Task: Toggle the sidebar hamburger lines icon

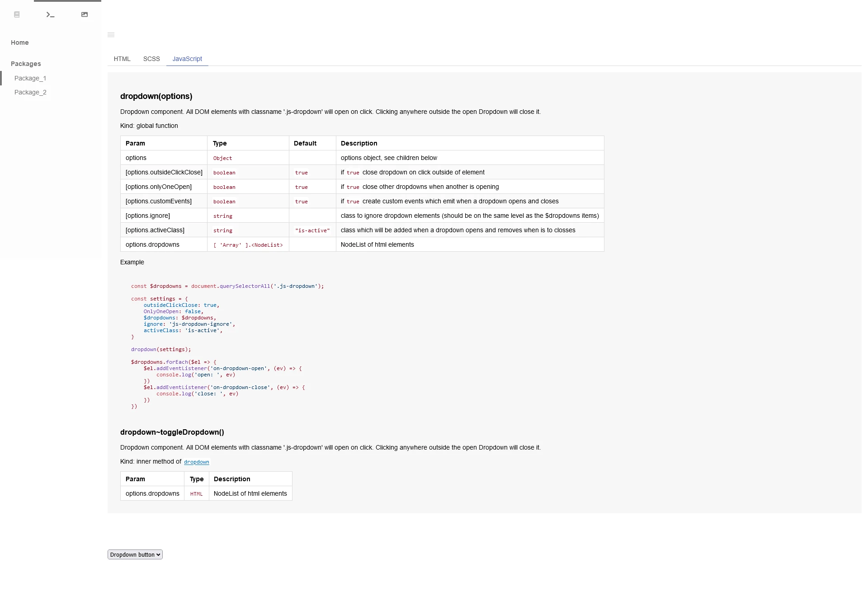Action: 111,35
